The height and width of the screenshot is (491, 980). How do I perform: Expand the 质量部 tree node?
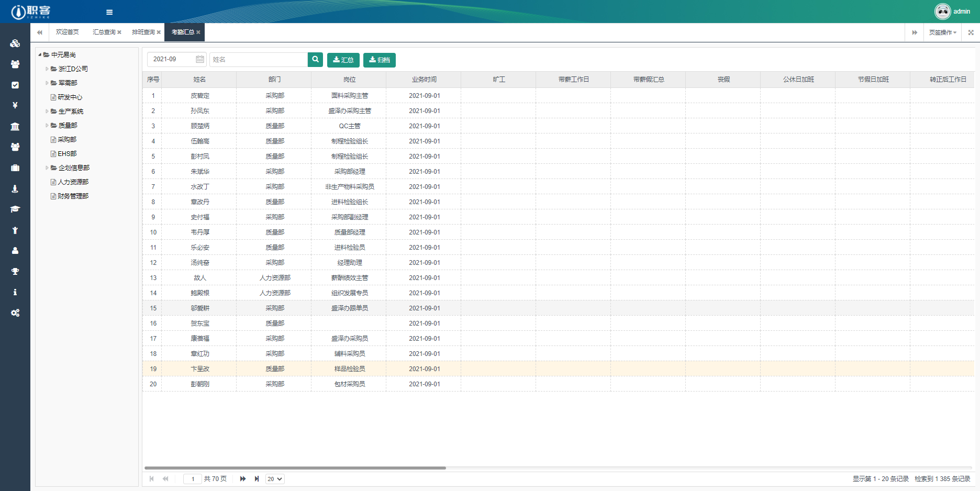(x=47, y=125)
